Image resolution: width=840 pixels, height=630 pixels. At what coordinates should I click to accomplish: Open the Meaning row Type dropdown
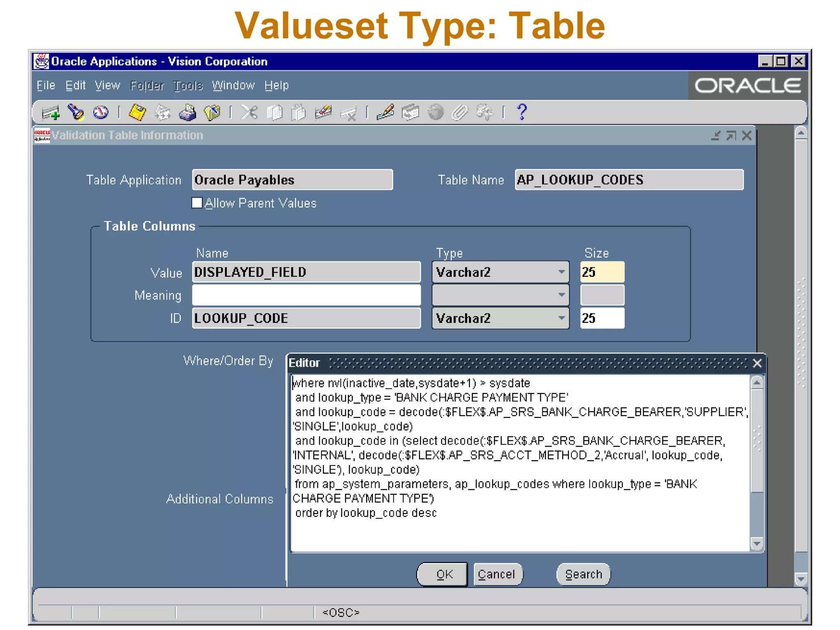point(562,295)
